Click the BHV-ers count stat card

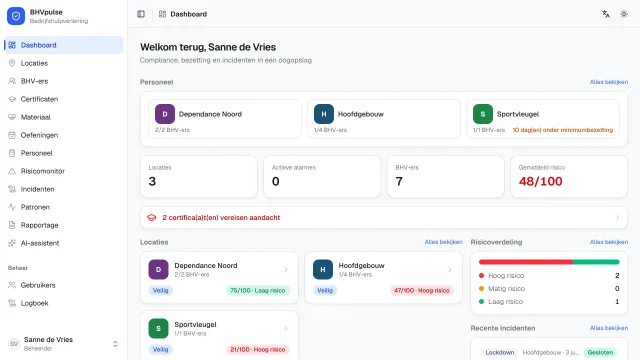(446, 176)
